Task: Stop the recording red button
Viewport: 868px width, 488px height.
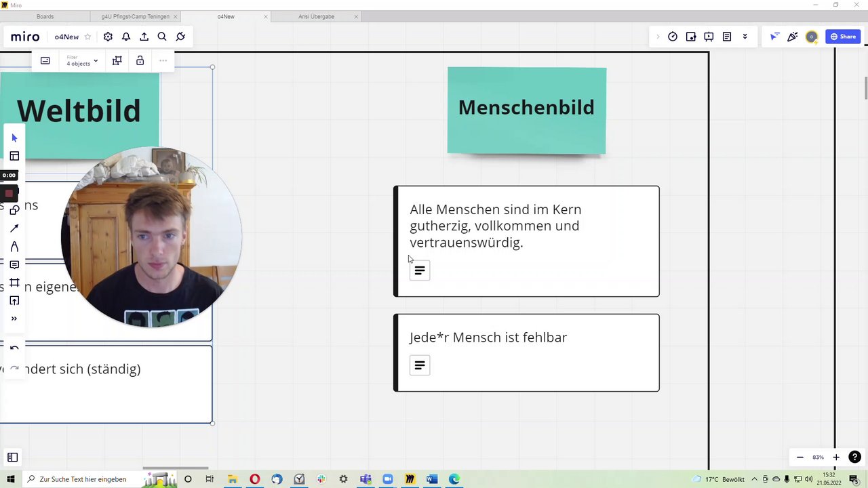Action: point(9,193)
